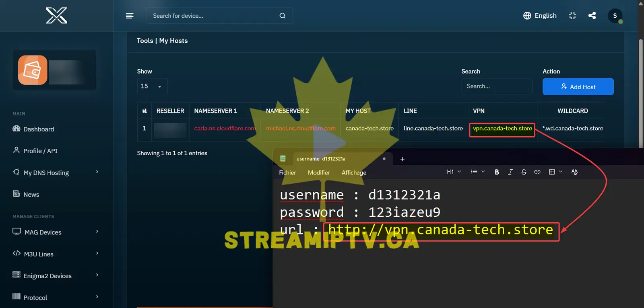This screenshot has width=644, height=308.
Task: Open Profile / API in the sidebar
Action: 40,151
